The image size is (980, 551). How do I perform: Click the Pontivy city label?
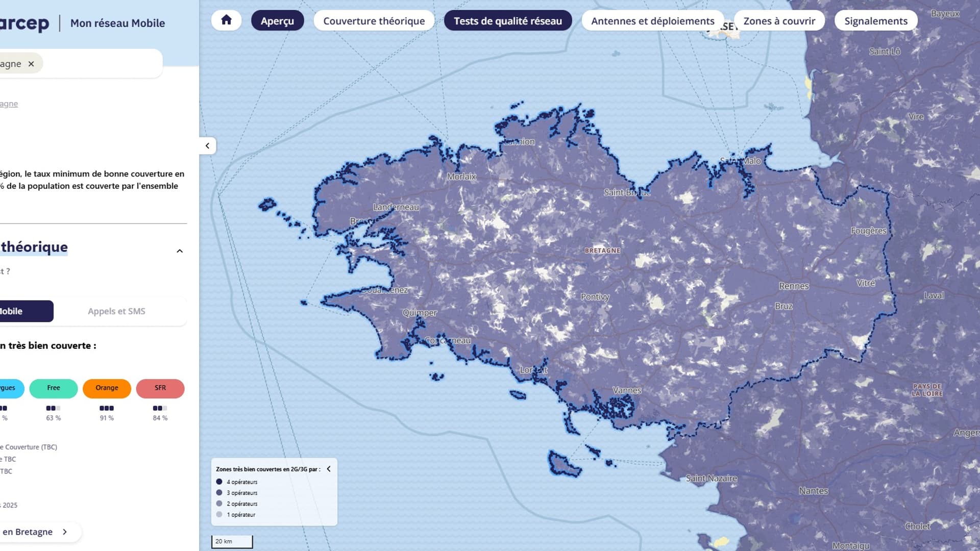pos(595,297)
